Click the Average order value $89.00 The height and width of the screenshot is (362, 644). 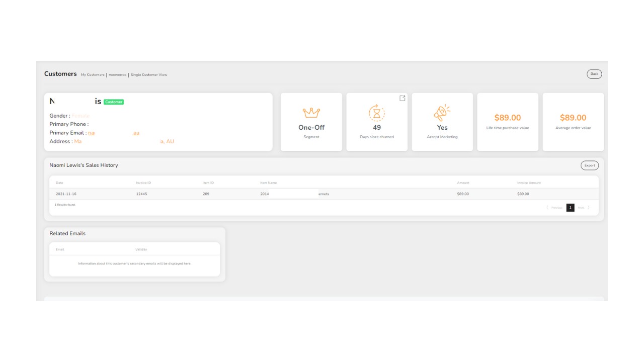573,118
